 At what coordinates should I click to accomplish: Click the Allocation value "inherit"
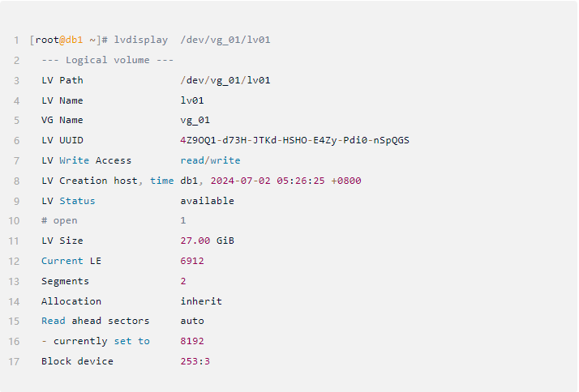[x=201, y=301]
